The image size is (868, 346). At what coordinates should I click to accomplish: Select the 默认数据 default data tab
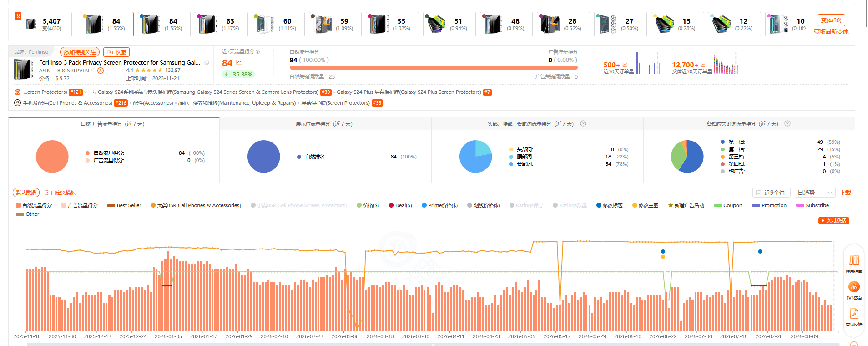pyautogui.click(x=26, y=193)
